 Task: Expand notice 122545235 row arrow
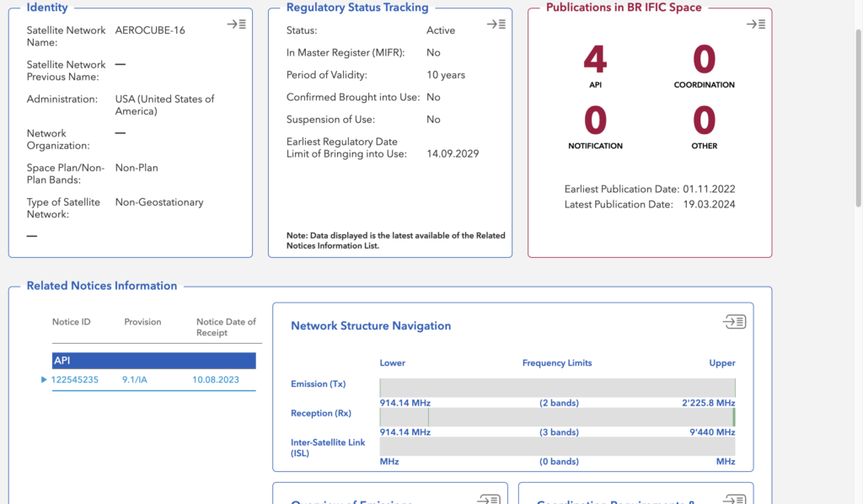(x=44, y=379)
